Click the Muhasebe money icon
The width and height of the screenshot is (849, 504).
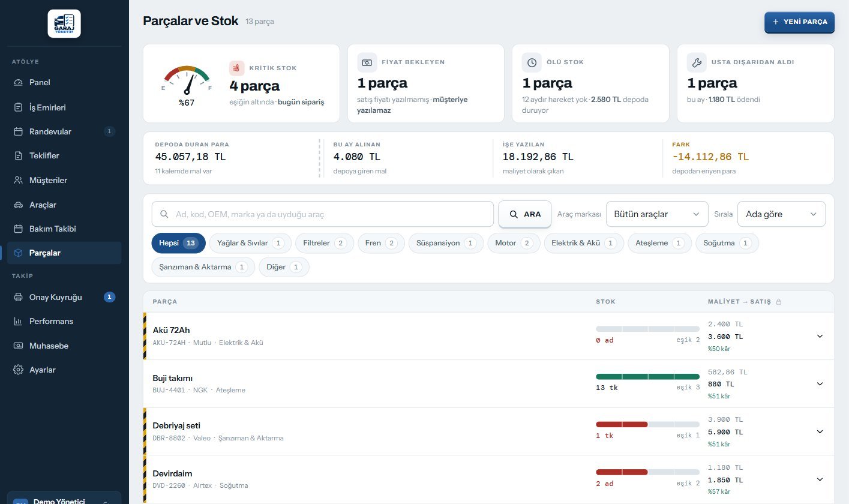pyautogui.click(x=18, y=346)
